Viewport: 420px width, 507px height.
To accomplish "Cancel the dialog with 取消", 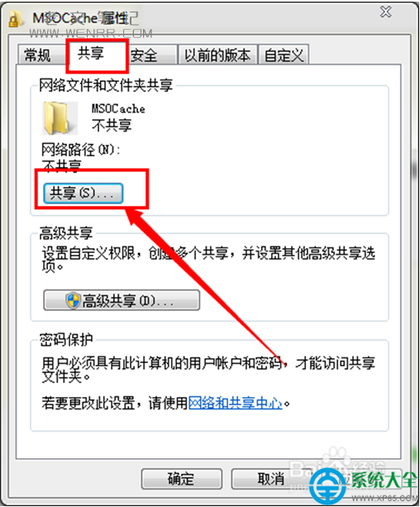I will click(x=271, y=479).
